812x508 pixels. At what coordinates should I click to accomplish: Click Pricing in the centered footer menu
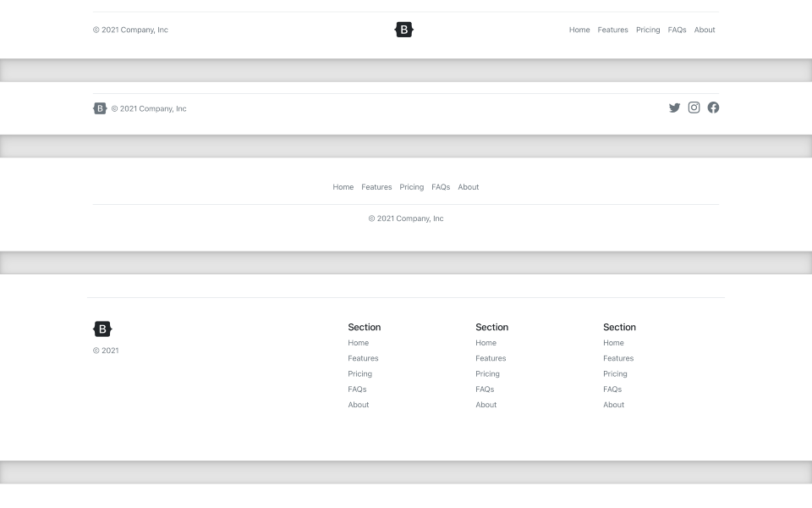tap(412, 187)
